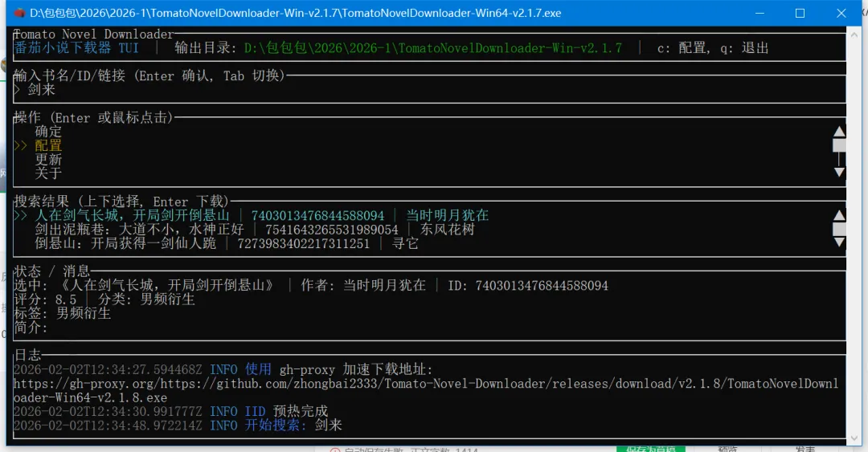Click the console window's right-edge scroll up arrow
Image resolution: width=868 pixels, height=452 pixels.
853,35
